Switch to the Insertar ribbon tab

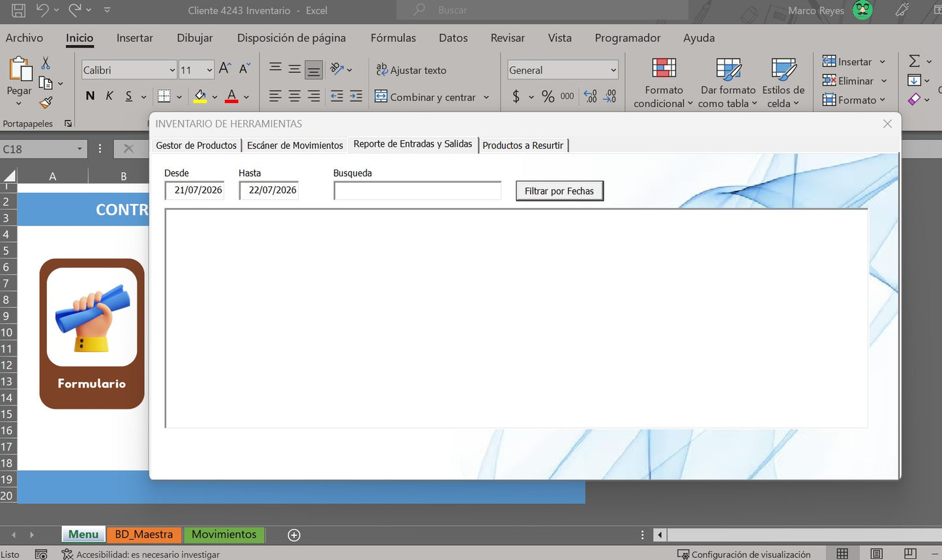coord(135,38)
